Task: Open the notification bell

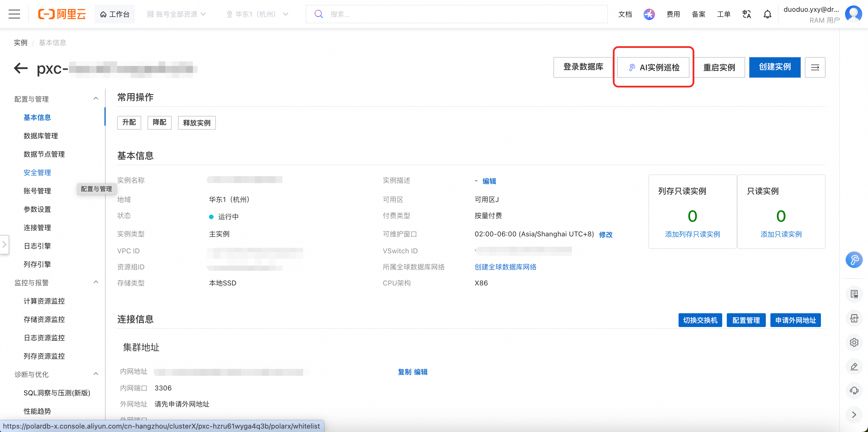Action: coord(767,14)
